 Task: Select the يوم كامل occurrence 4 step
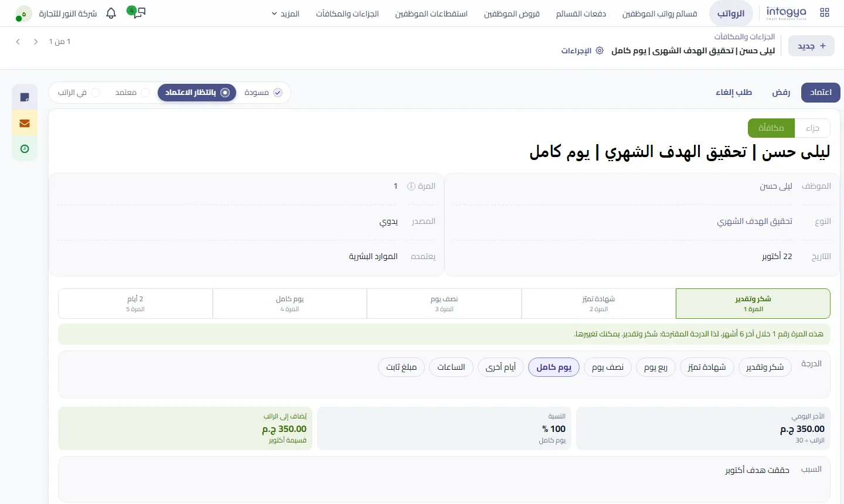coord(290,304)
